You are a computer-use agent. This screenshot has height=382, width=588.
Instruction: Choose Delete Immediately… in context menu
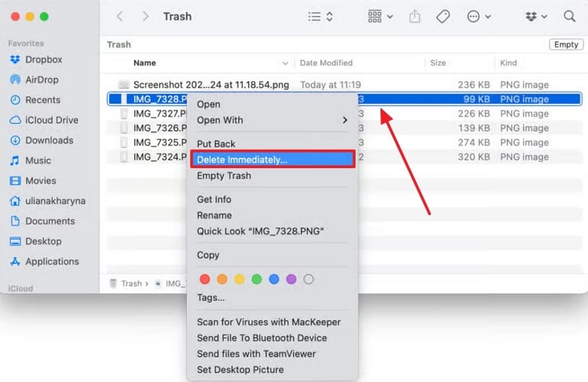273,159
